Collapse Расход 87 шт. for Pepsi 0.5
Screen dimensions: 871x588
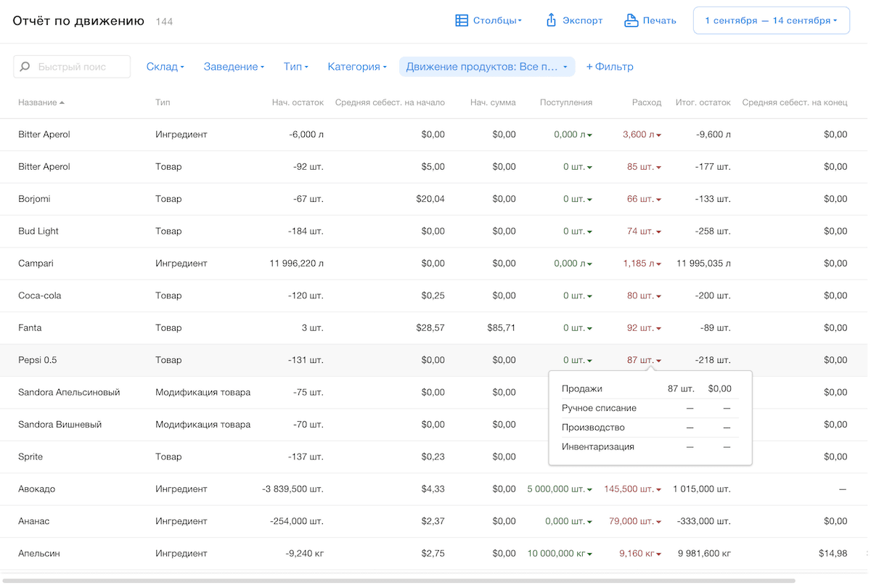[645, 360]
